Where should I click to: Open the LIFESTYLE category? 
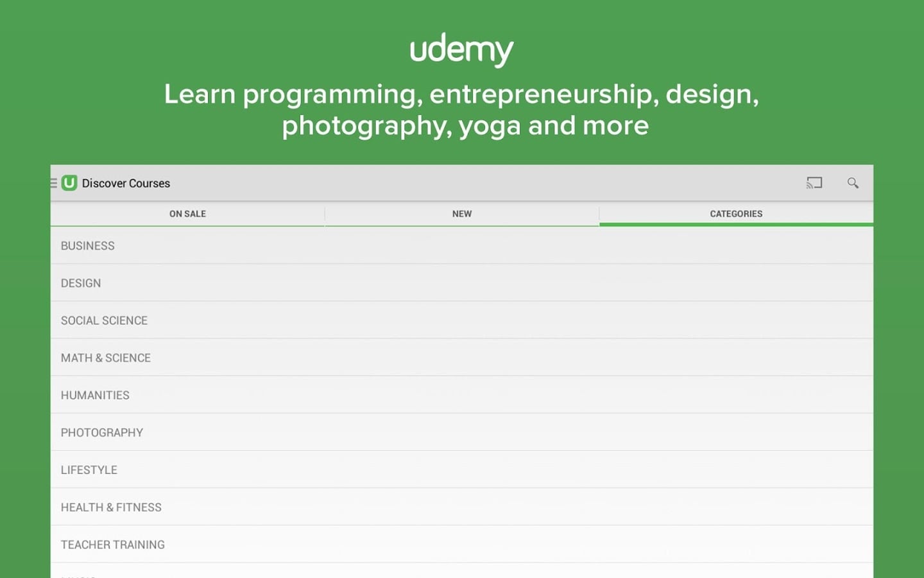coord(462,469)
